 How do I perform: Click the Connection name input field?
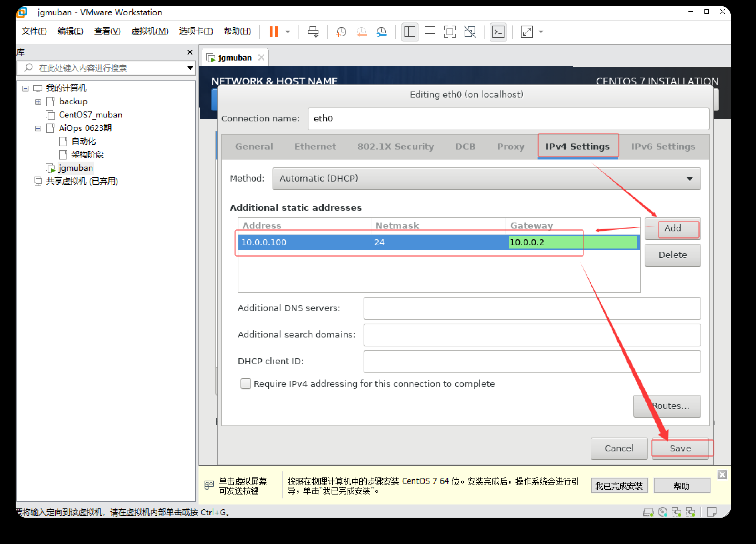click(508, 119)
